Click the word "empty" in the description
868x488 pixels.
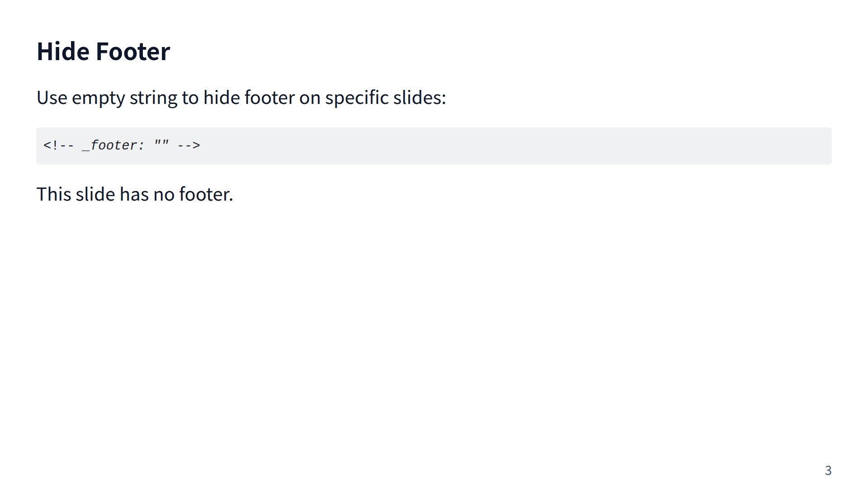pos(98,98)
